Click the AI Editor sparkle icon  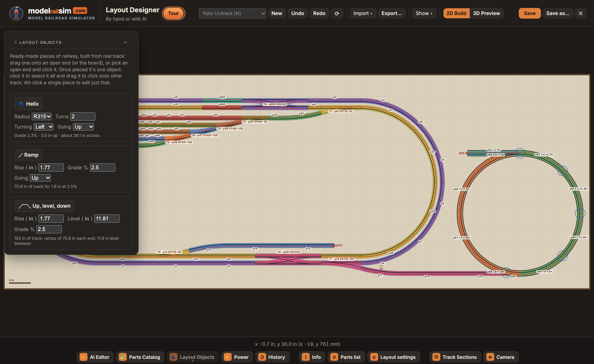point(83,357)
